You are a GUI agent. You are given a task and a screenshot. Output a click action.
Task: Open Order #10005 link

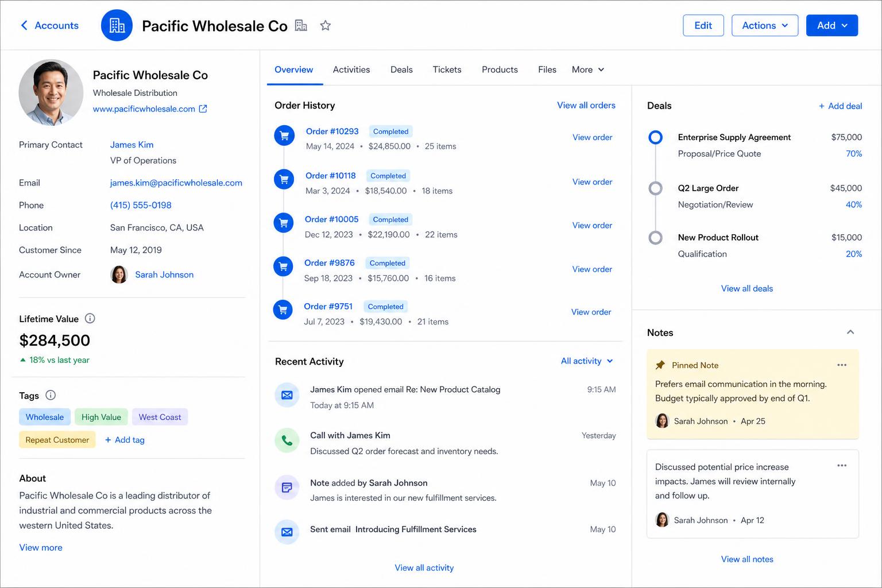[x=331, y=219]
